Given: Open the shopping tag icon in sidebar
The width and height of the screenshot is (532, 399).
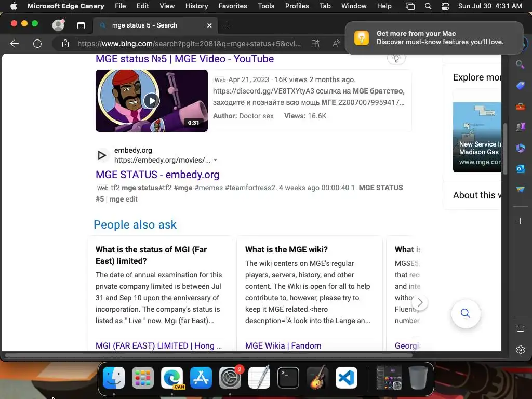Looking at the screenshot, I should coord(520,85).
